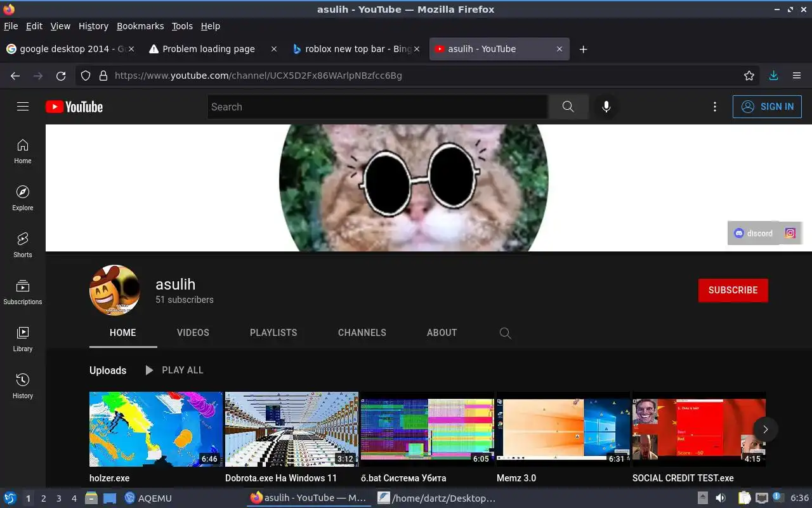Select the channel PLAYLISTS tab
This screenshot has height=508, width=812.
pos(273,333)
